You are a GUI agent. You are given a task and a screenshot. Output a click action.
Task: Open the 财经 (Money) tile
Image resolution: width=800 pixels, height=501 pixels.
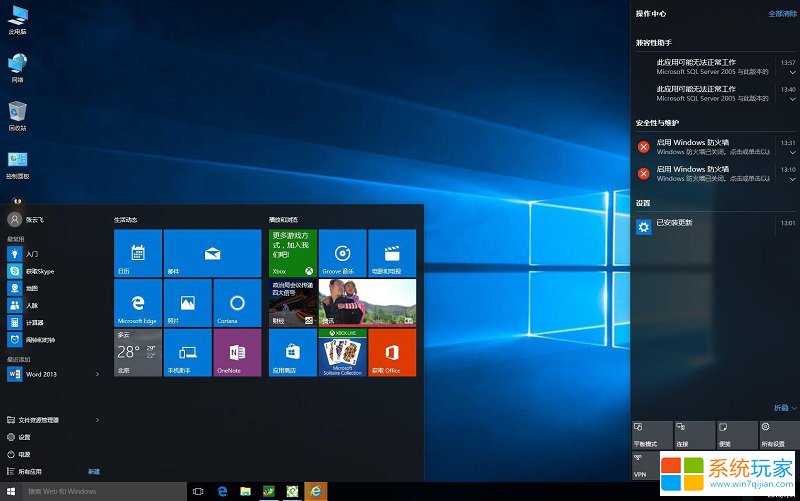click(293, 303)
